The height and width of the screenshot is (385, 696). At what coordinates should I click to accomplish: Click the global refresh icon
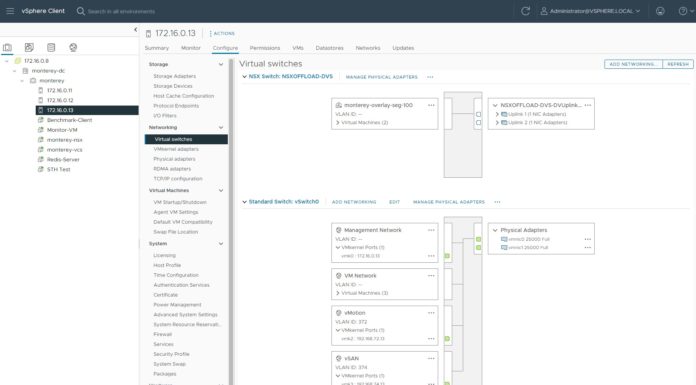[525, 11]
